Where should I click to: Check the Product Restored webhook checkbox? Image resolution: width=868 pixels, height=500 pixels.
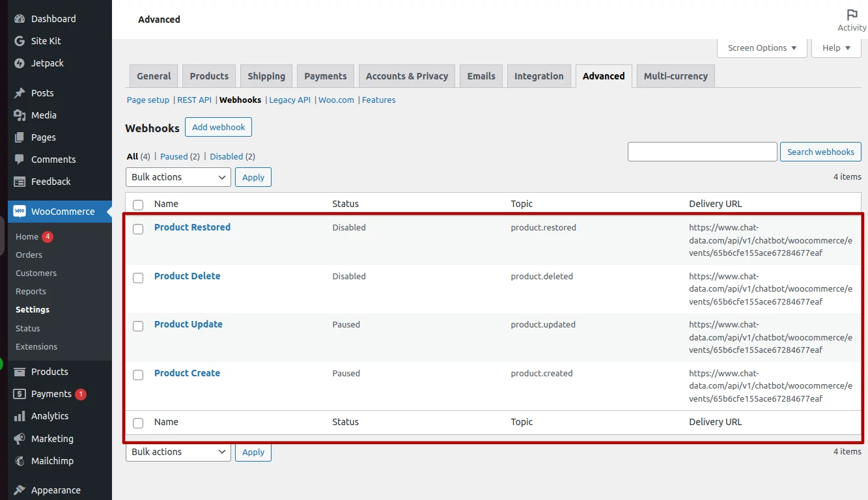click(x=138, y=229)
